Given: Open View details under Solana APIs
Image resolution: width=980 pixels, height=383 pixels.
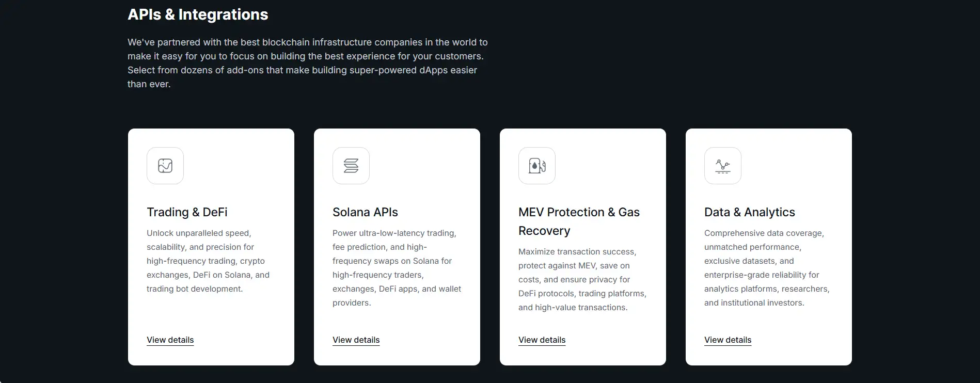Looking at the screenshot, I should point(356,340).
